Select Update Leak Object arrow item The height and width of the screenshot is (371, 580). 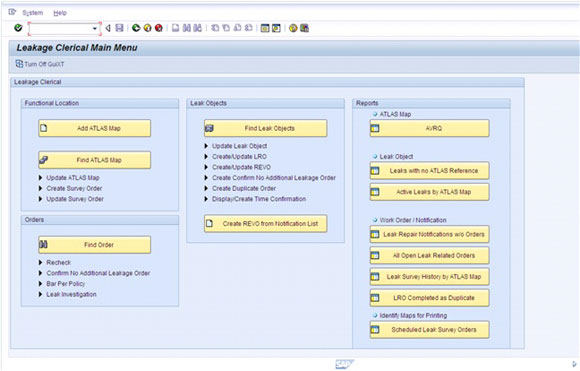coord(236,146)
